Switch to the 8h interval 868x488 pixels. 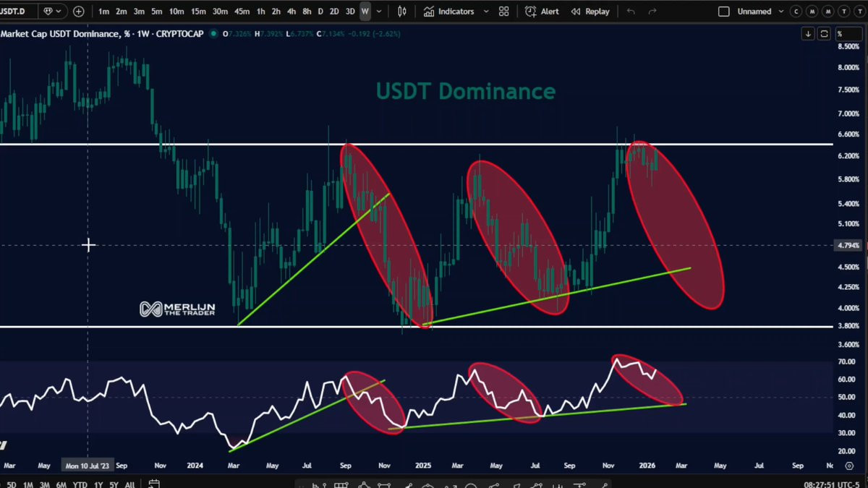(307, 12)
